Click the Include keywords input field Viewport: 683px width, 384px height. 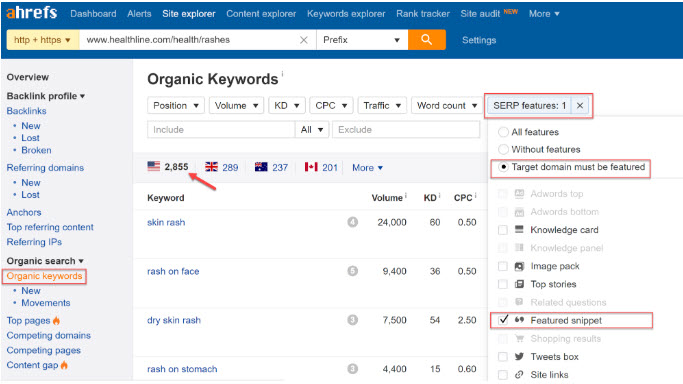[x=221, y=130]
